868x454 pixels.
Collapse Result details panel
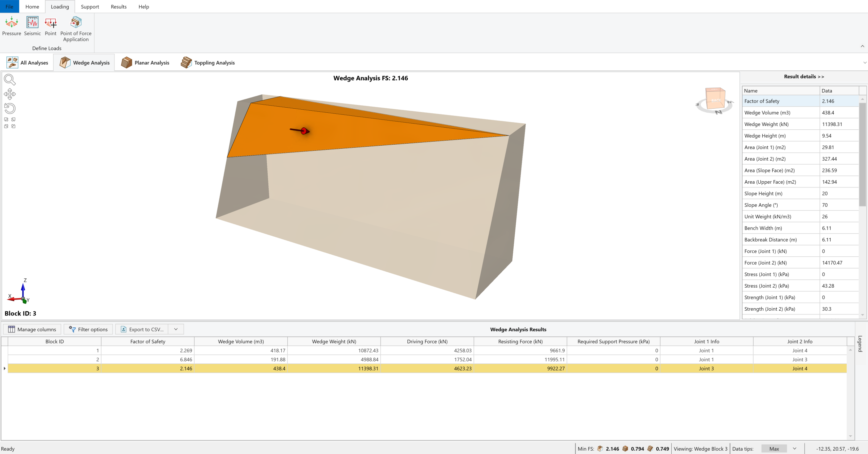(804, 76)
